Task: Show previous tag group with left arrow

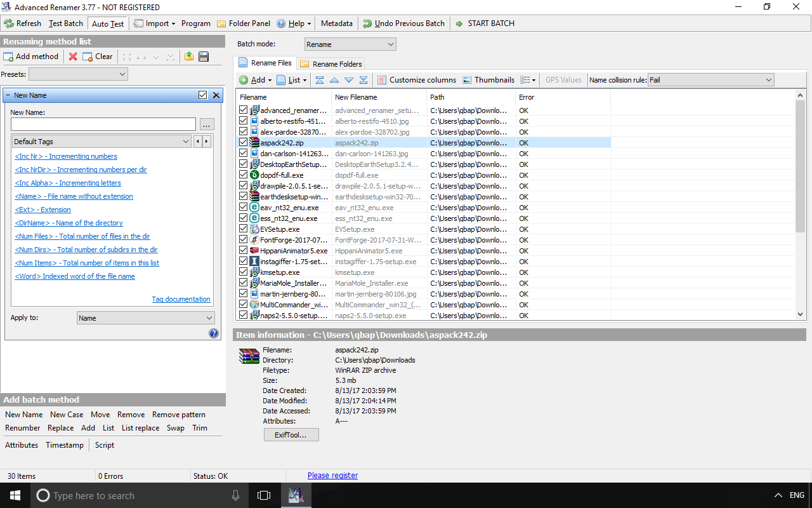Action: [197, 142]
